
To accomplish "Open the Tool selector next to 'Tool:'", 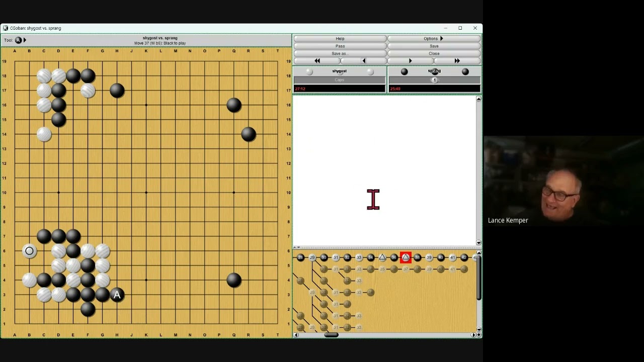I will 20,40.
